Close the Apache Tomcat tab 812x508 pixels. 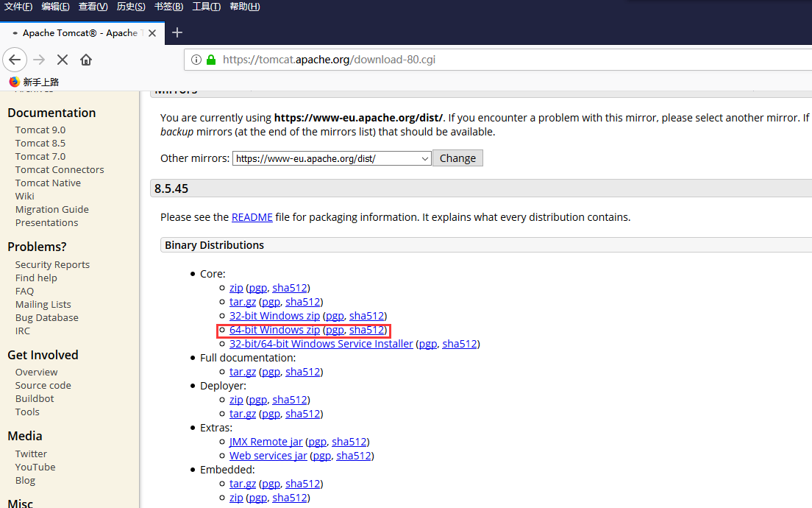point(152,33)
